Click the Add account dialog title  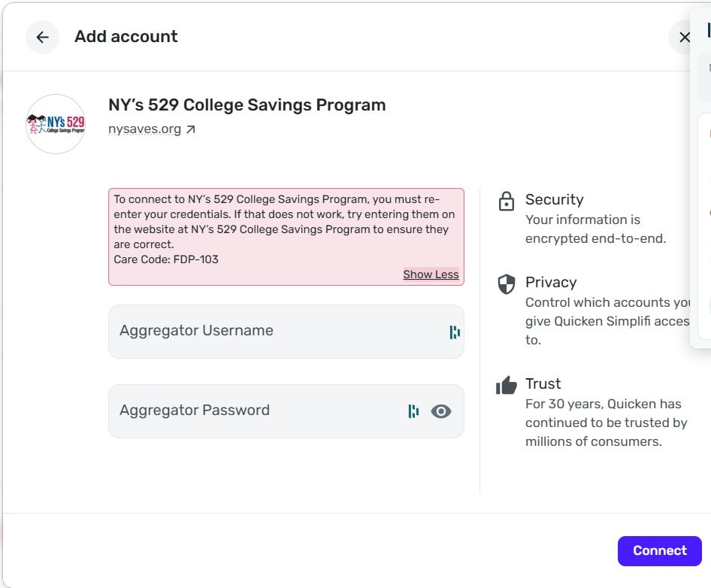pos(126,37)
